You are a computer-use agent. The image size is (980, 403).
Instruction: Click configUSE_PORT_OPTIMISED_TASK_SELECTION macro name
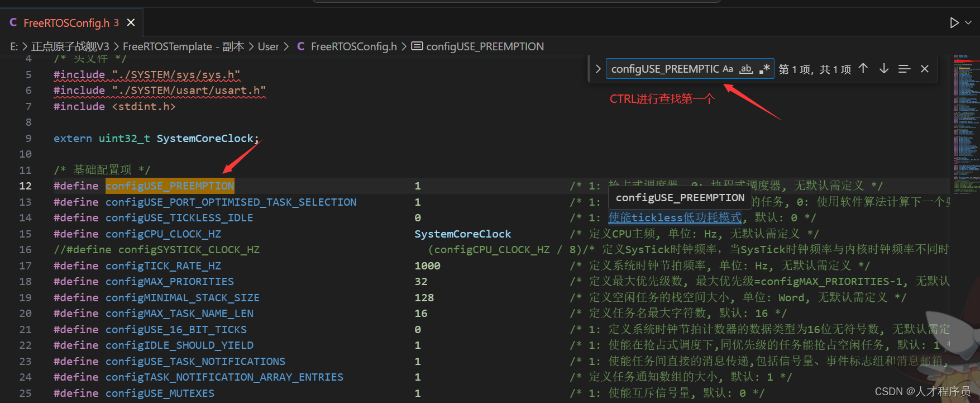pos(231,202)
